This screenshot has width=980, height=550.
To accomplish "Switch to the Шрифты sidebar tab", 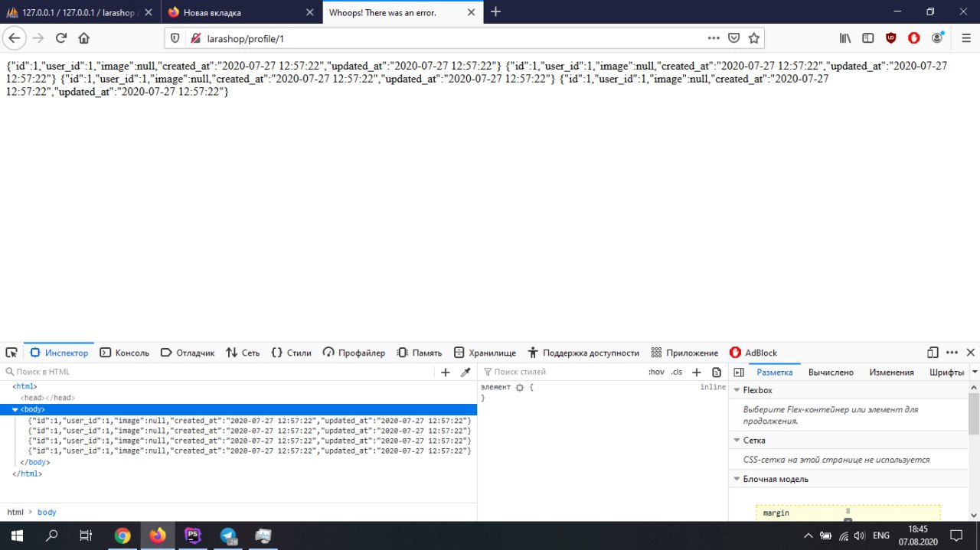I will pos(946,373).
